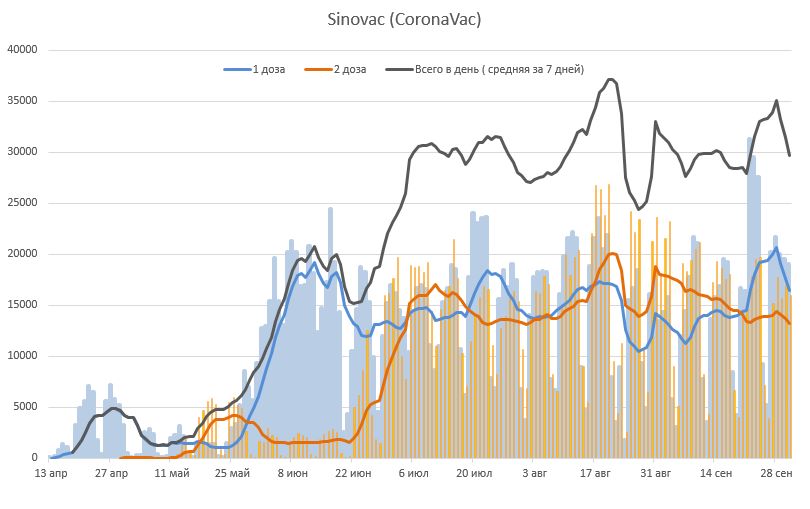Click the blue legend line marker

(x=236, y=69)
